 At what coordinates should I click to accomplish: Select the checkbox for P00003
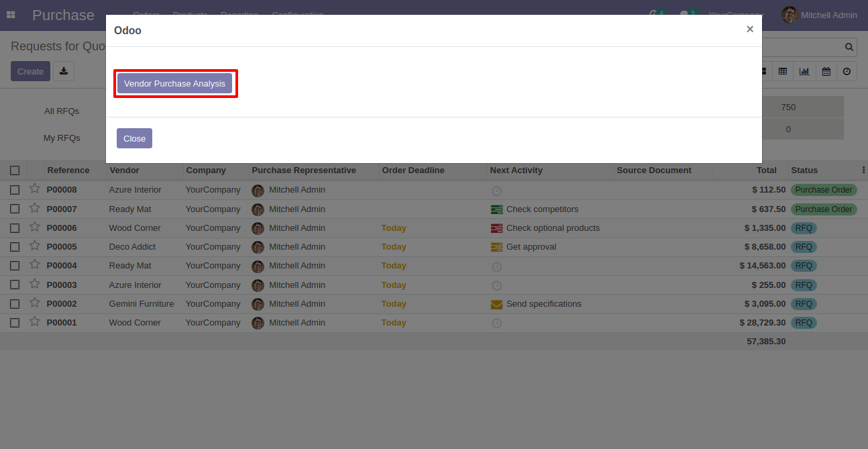[x=15, y=285]
